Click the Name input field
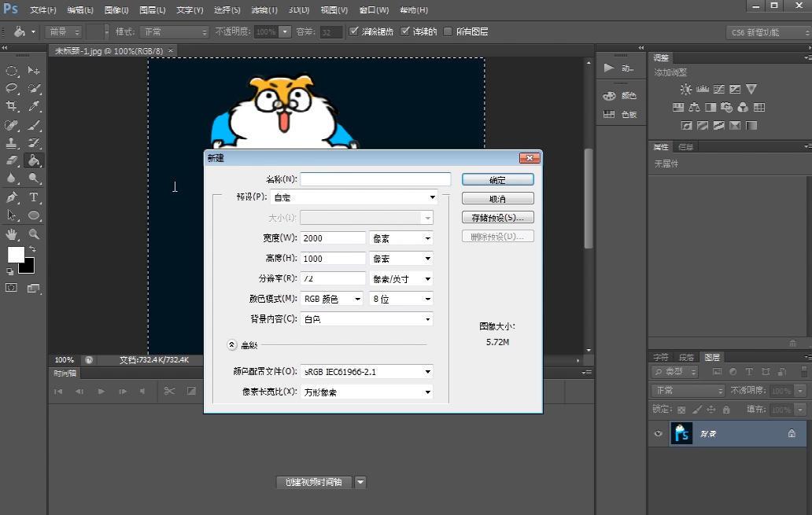812x515 pixels. click(x=375, y=179)
